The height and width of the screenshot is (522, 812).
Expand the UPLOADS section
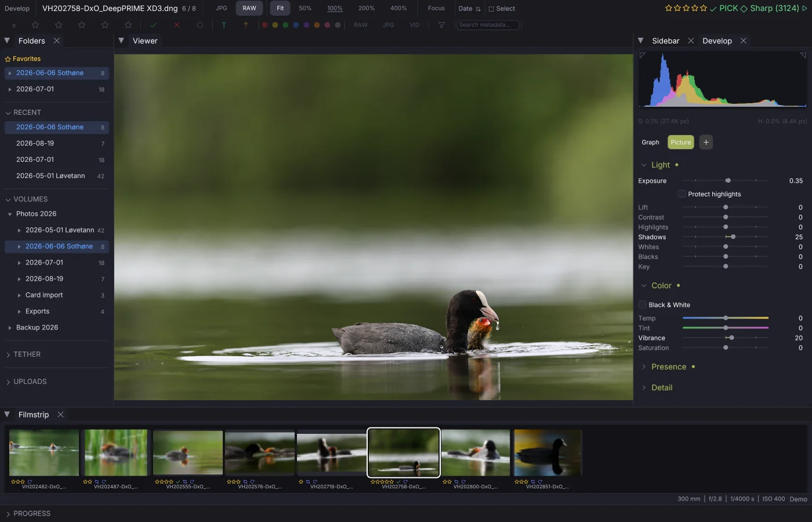click(x=8, y=382)
